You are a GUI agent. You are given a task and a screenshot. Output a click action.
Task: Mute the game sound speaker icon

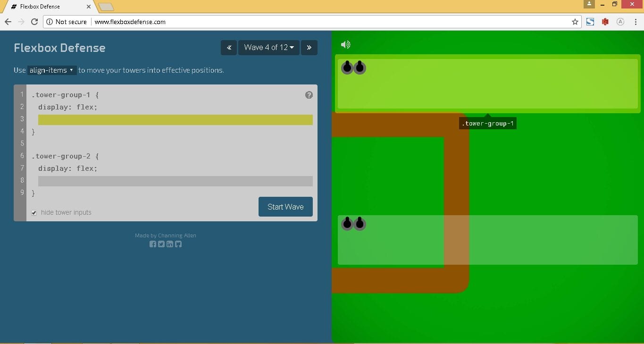click(x=345, y=45)
